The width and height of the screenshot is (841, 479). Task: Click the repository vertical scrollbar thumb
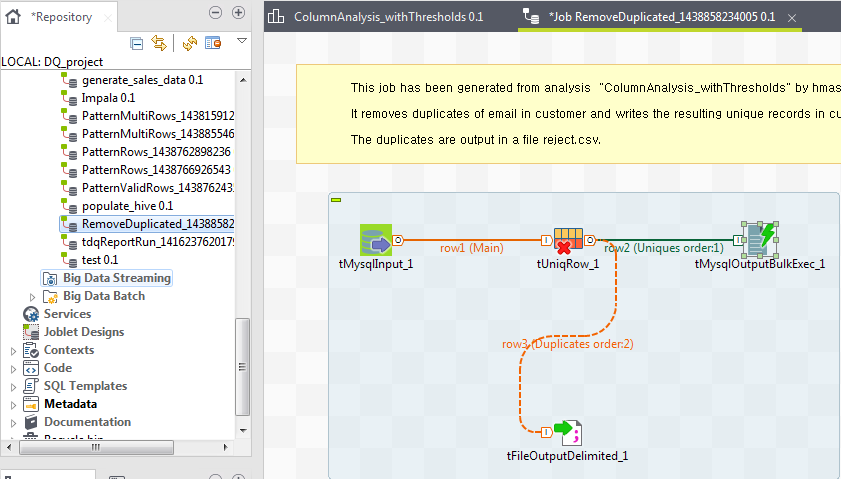[242, 367]
